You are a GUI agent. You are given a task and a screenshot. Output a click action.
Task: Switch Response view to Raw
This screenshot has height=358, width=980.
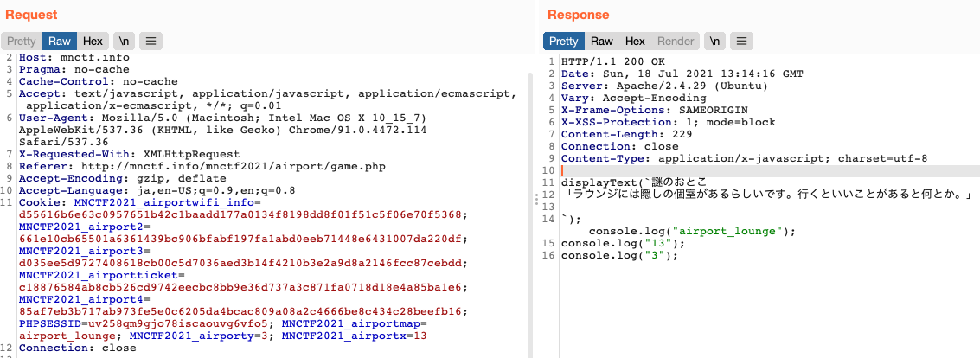pyautogui.click(x=602, y=42)
